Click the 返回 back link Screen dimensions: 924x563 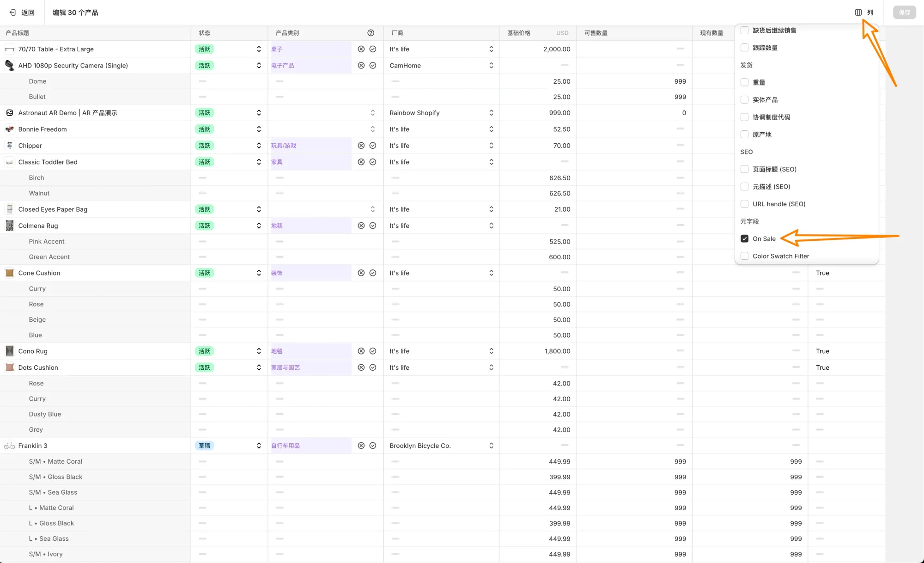(x=28, y=12)
